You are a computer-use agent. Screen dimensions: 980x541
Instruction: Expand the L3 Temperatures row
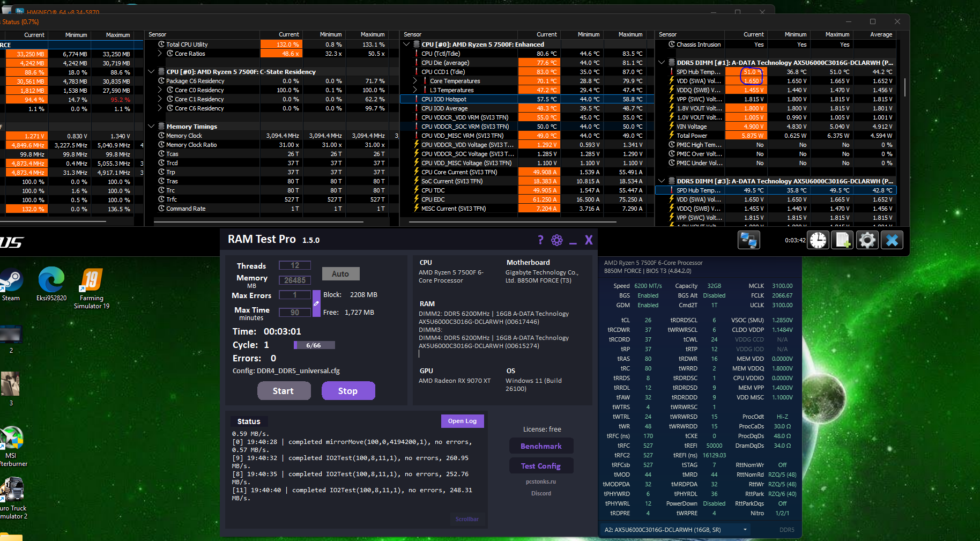tap(415, 90)
